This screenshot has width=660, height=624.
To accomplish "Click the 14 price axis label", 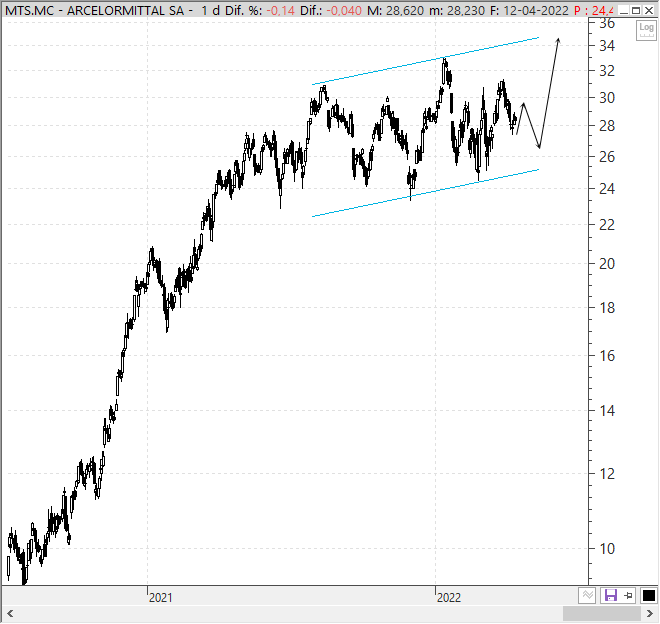I will (x=607, y=411).
